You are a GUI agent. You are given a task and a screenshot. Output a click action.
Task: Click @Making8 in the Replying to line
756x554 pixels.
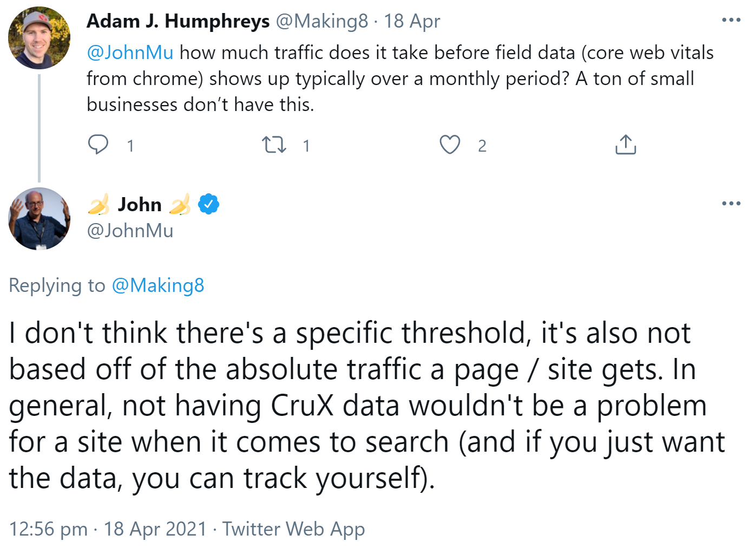(x=157, y=285)
